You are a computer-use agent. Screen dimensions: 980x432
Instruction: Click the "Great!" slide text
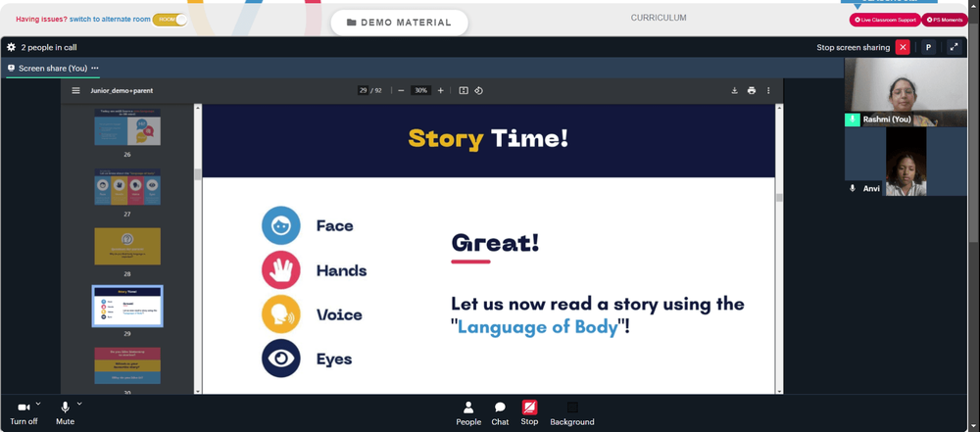[495, 243]
